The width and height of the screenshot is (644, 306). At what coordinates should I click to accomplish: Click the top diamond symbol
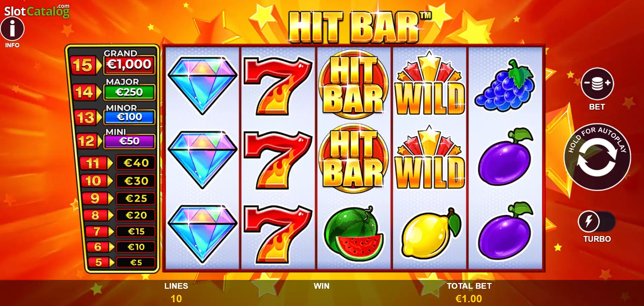[x=203, y=85]
